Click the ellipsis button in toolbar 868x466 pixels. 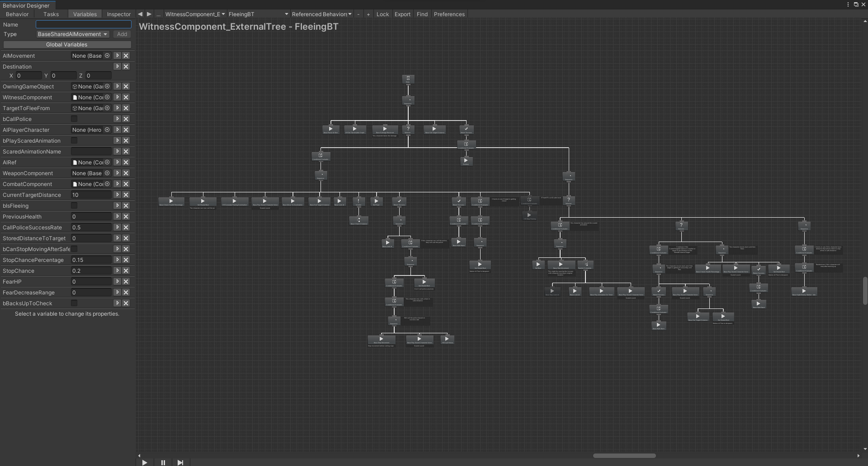point(158,14)
